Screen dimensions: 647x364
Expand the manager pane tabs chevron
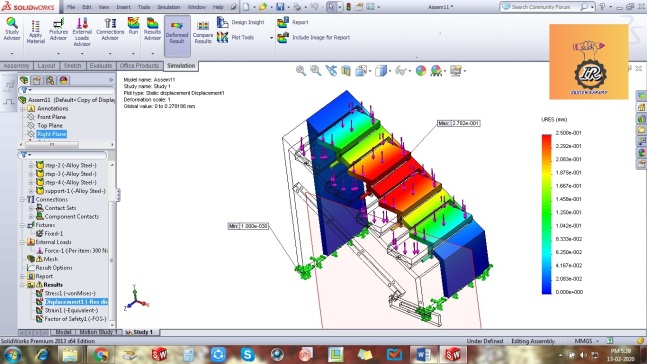111,80
